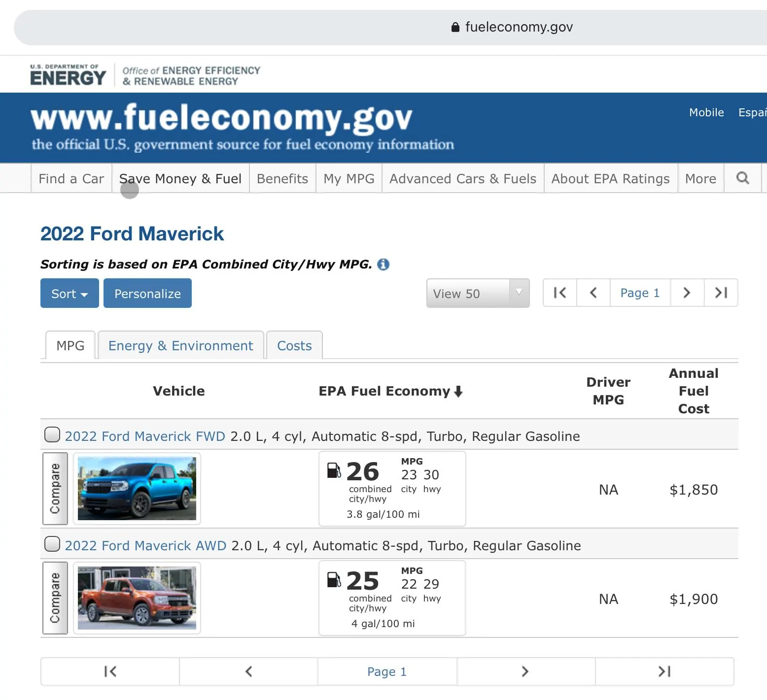Image resolution: width=767 pixels, height=700 pixels.
Task: Click the $1,850 annual fuel cost
Action: pos(694,490)
